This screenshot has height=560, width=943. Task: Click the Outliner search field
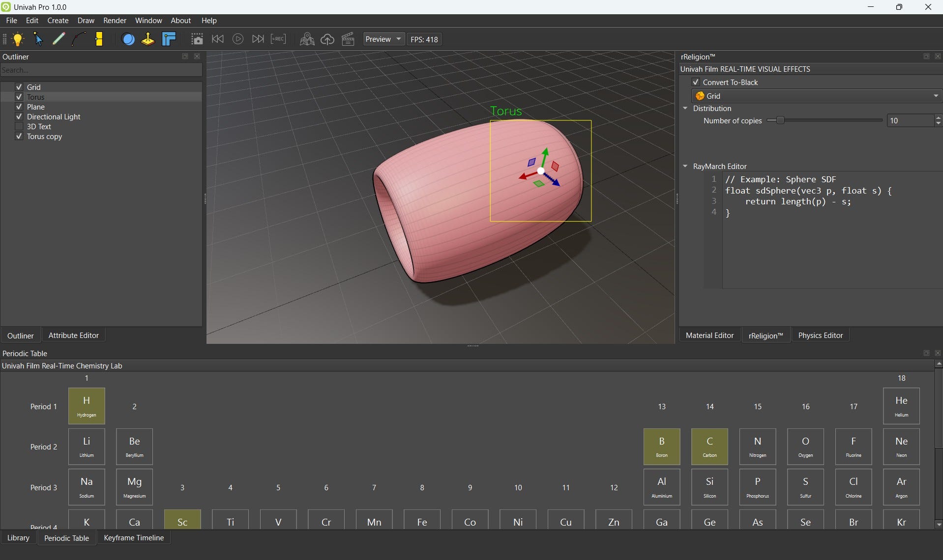pos(101,70)
